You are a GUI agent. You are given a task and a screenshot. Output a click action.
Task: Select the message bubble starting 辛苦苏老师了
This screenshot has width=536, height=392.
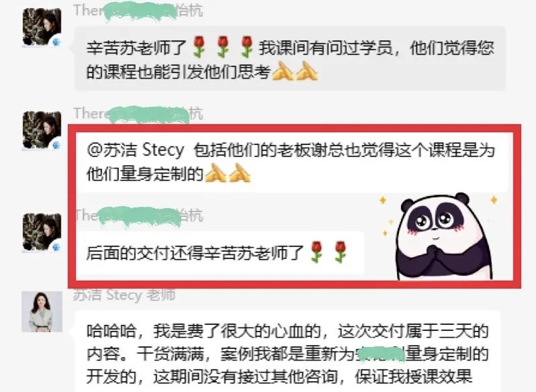pos(290,58)
